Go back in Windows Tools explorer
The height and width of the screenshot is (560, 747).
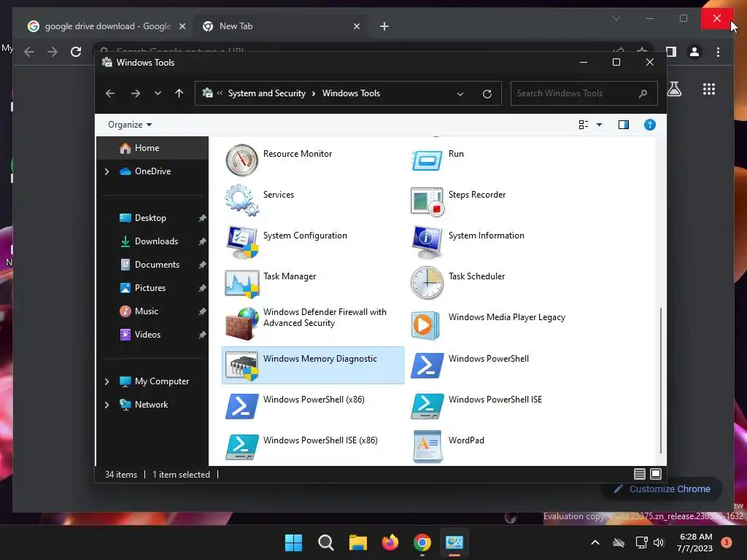[110, 93]
